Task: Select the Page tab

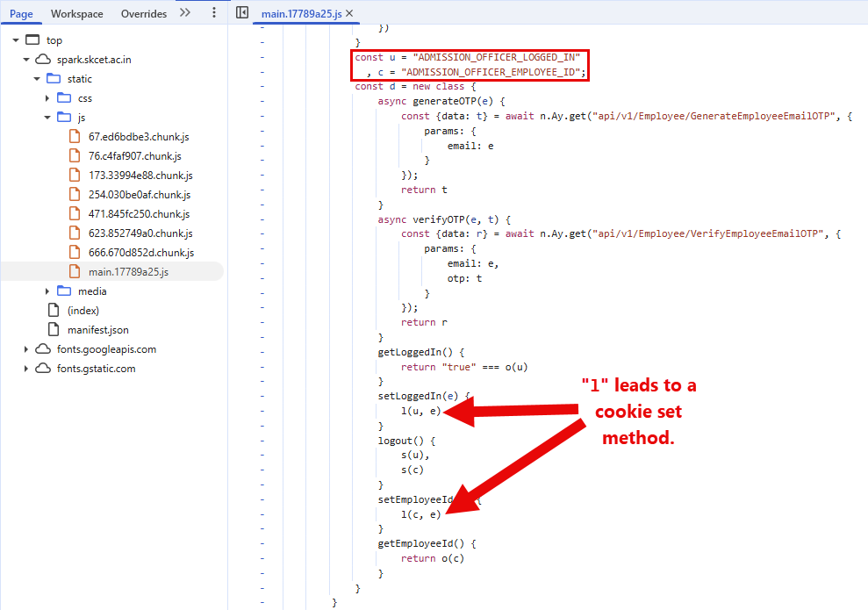Action: pyautogui.click(x=21, y=14)
